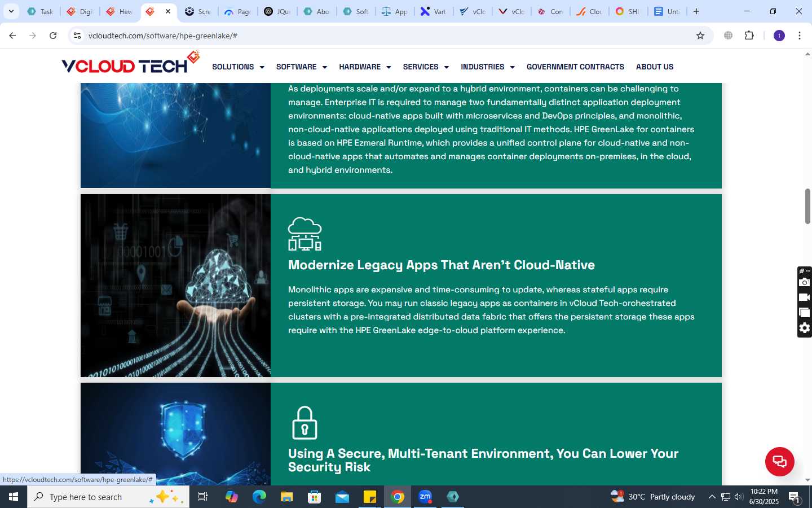Open Government Contracts page
This screenshot has width=812, height=508.
point(575,67)
